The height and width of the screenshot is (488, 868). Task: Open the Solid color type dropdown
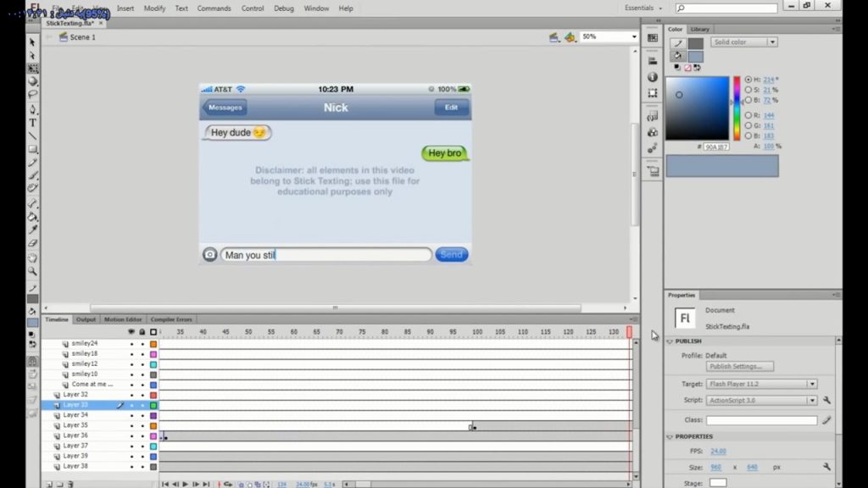[744, 42]
